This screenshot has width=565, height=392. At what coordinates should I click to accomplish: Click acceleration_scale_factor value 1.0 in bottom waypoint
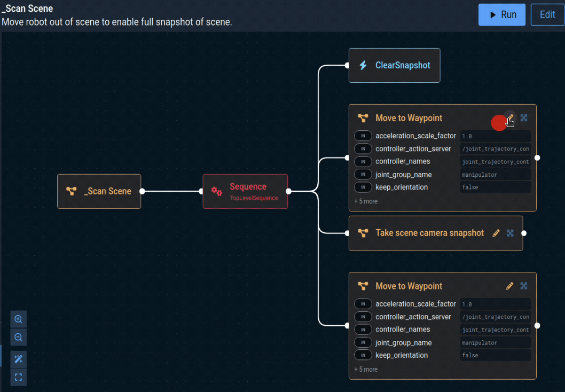[x=496, y=304]
